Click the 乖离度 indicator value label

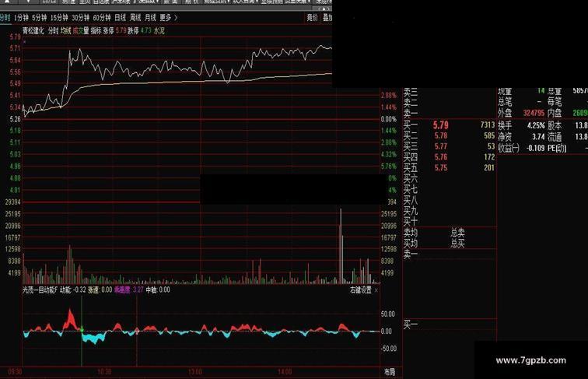pyautogui.click(x=122, y=290)
